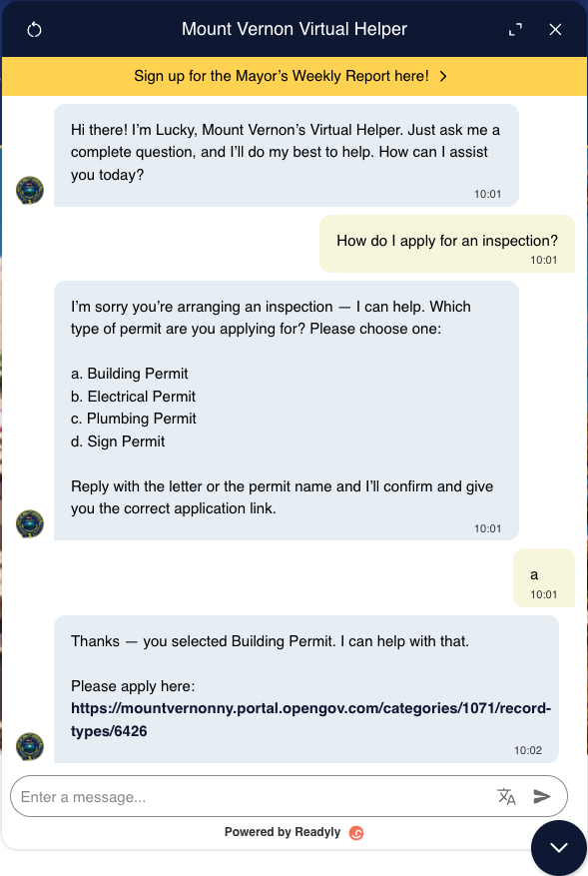Open the translate language icon in the message bar
Viewport: 588px width, 876px height.
(507, 796)
